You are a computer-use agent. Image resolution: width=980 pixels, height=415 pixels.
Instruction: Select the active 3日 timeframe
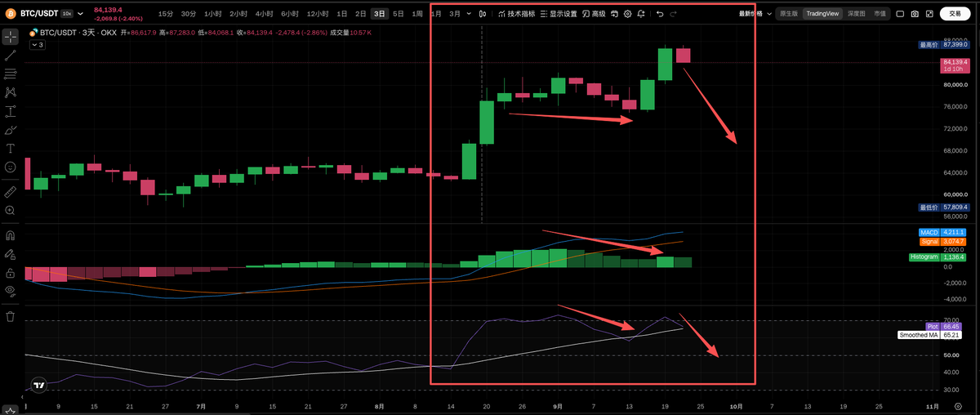[380, 14]
